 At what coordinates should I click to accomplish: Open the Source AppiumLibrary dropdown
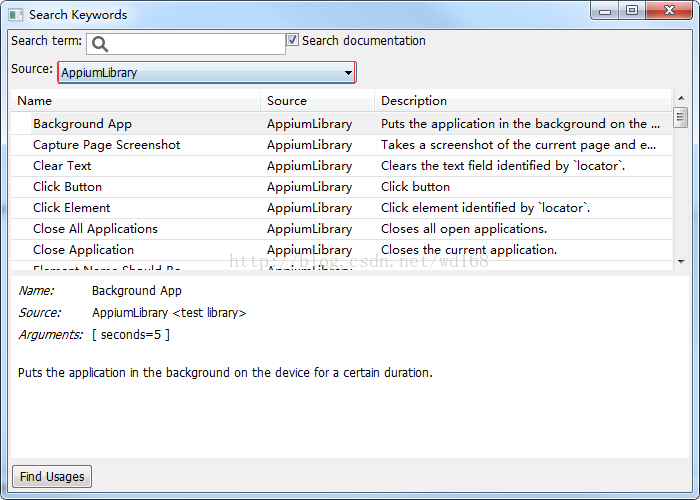coord(207,72)
